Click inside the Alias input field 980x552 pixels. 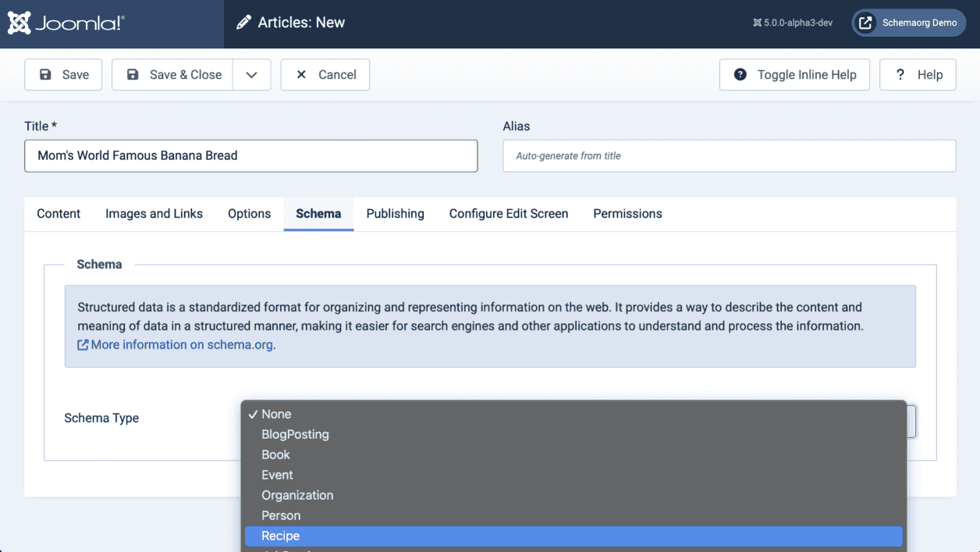click(729, 155)
